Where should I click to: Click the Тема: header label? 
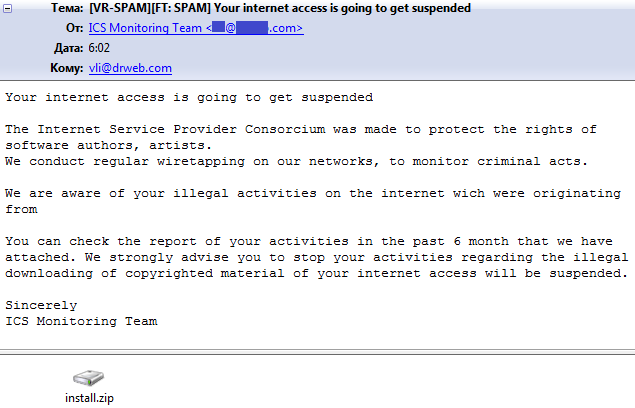[x=67, y=8]
